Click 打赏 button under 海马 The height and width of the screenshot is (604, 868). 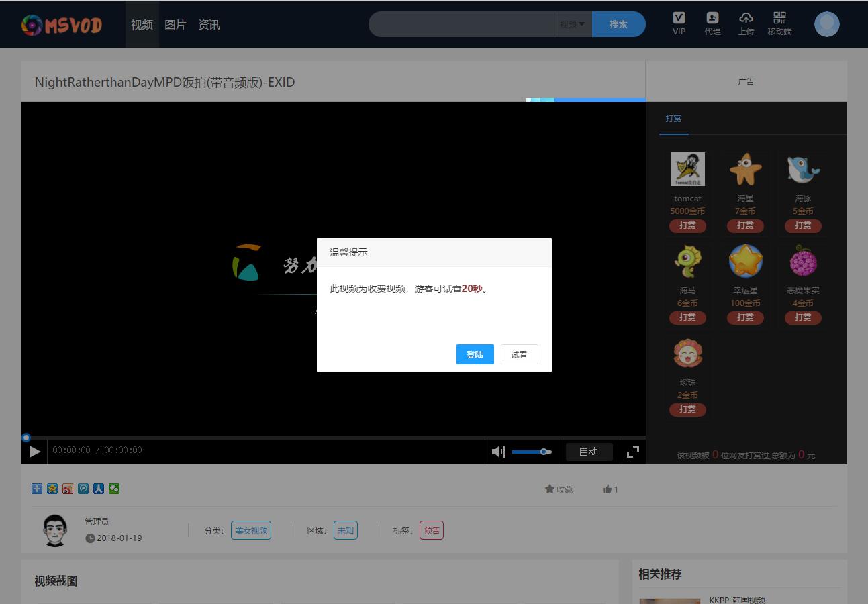click(687, 317)
